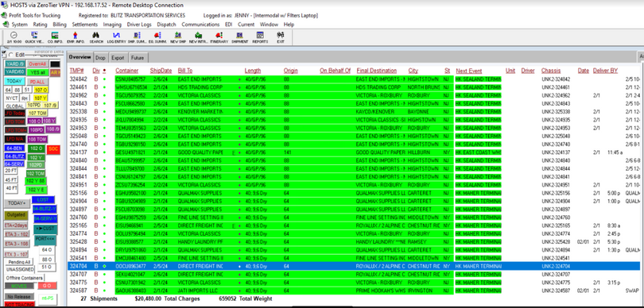Click the 108PD purple filter button
644x308 pixels.
[36, 129]
